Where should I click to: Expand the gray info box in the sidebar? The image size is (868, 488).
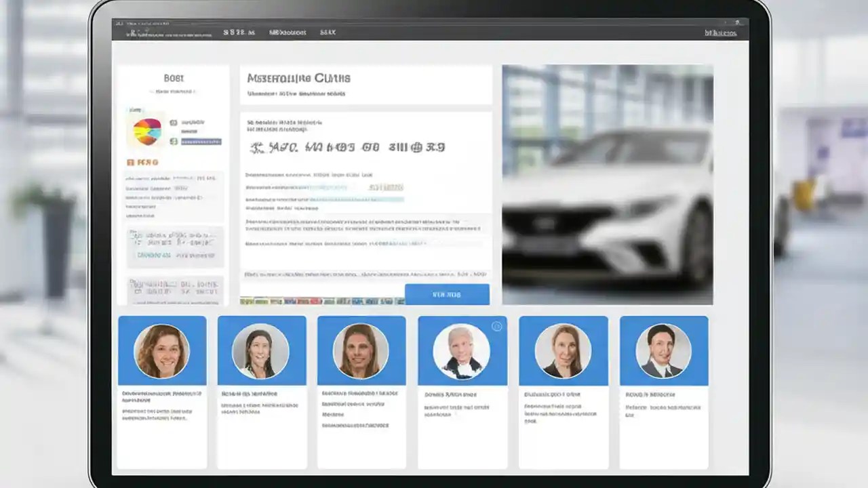pos(174,245)
